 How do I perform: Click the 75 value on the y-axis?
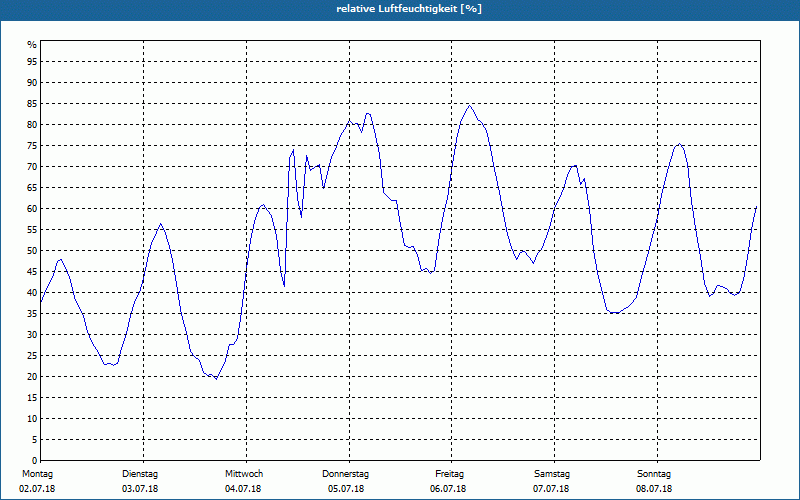tap(32, 145)
